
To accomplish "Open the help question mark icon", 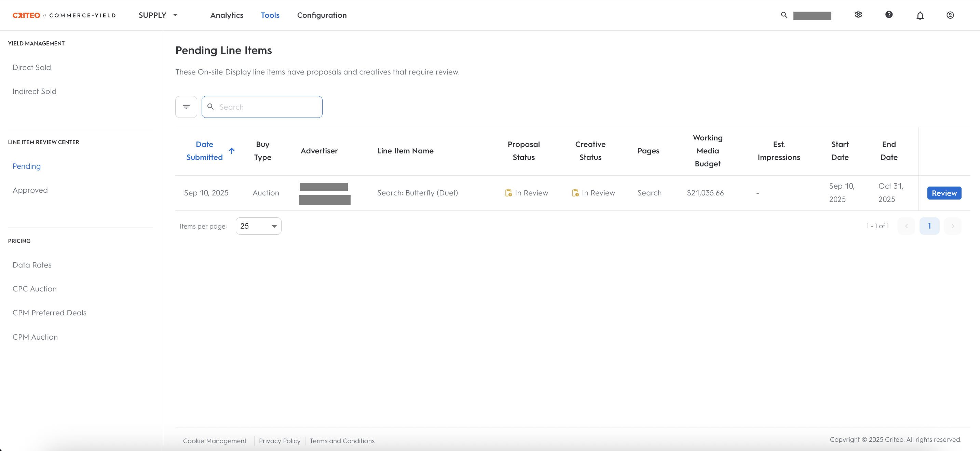I will 889,15.
